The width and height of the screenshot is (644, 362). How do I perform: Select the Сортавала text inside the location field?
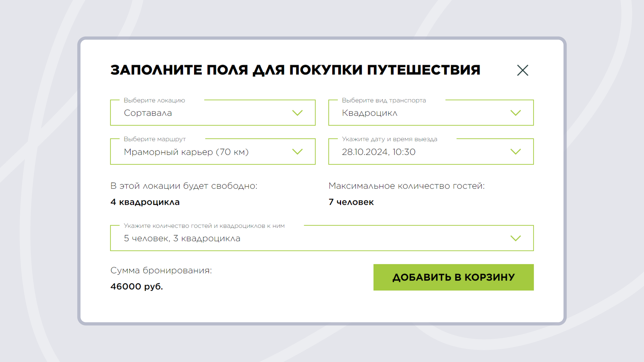click(x=148, y=113)
